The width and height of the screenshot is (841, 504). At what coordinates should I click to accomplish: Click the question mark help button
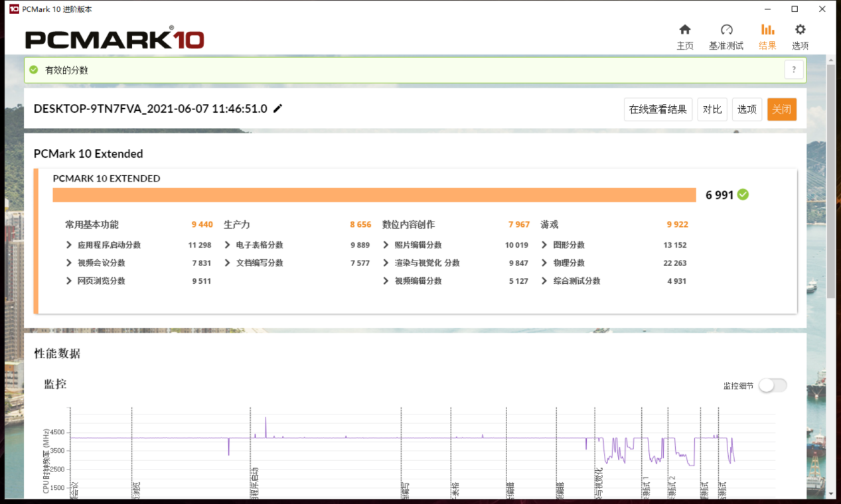tap(794, 70)
